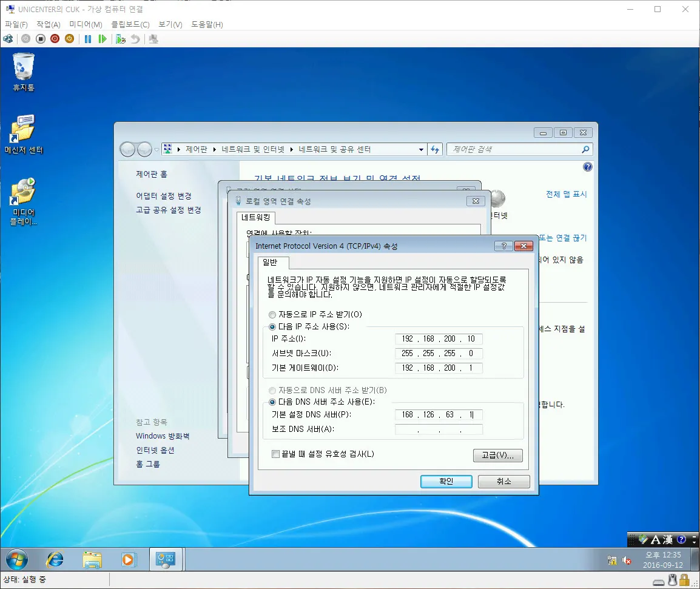700x589 pixels.
Task: Open Network and Sharing Center help
Action: [587, 167]
